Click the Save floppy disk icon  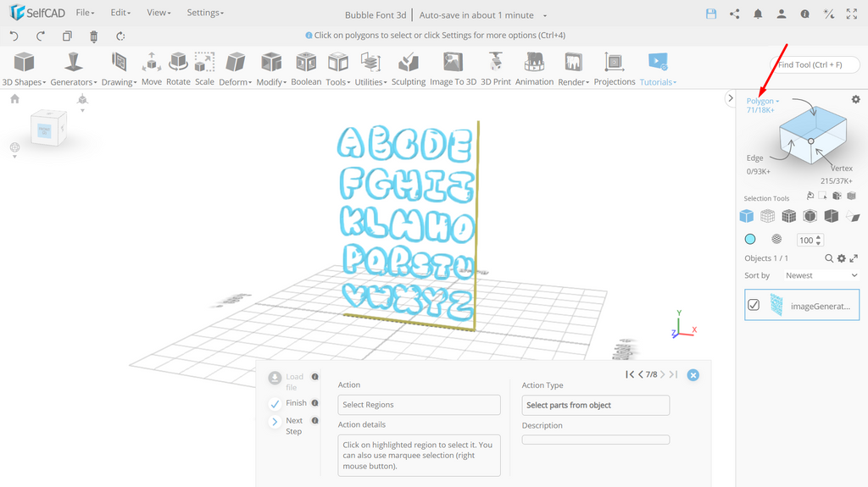711,14
